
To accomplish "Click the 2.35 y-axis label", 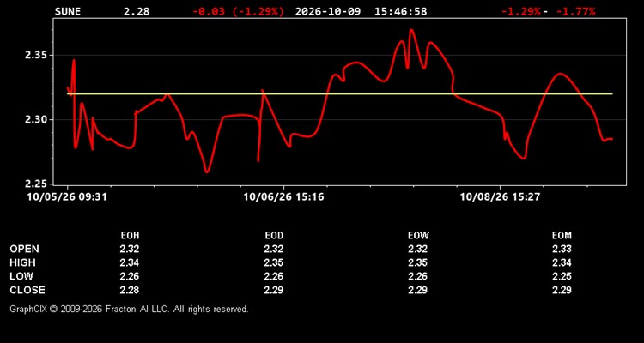I will pos(36,56).
